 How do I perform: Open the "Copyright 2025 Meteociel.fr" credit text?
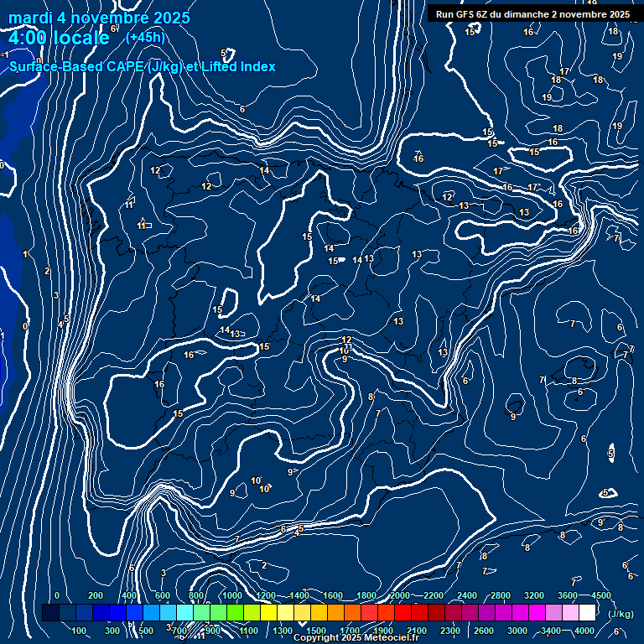356,637
